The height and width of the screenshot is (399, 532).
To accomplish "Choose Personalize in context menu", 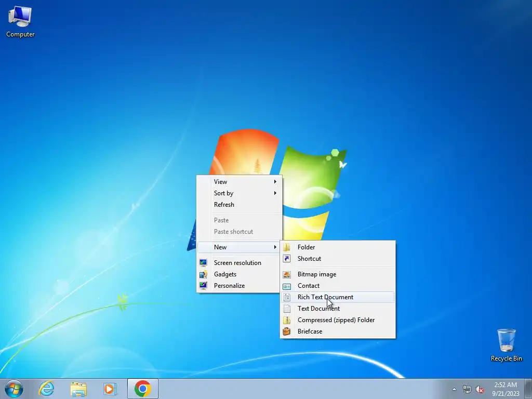I will click(239, 286).
